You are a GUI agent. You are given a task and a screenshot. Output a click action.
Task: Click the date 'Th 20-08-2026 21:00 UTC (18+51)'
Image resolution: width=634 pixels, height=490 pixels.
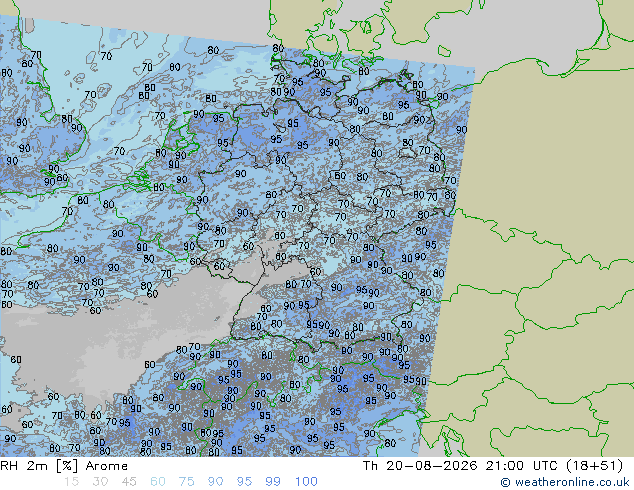click(493, 466)
